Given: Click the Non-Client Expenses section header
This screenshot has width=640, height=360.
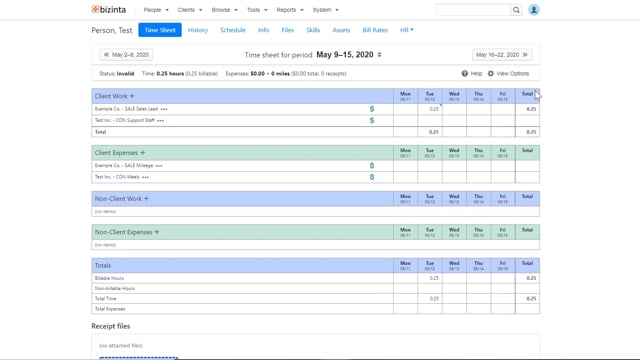Looking at the screenshot, I should tap(123, 232).
